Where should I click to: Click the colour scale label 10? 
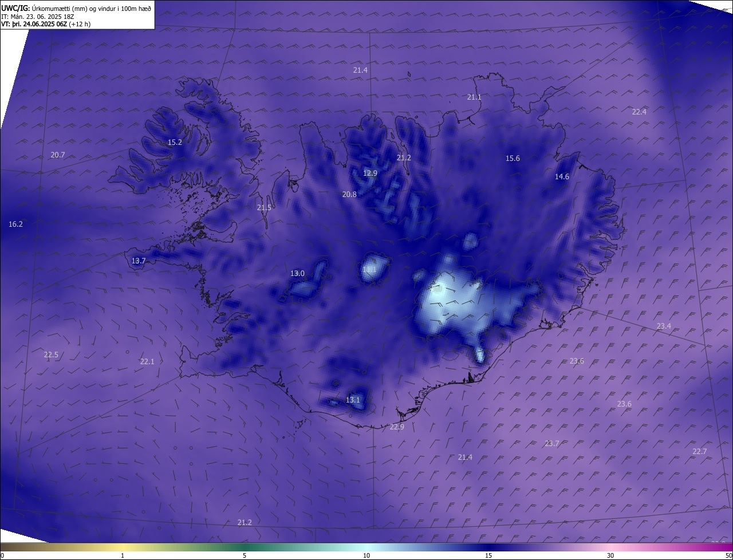(x=366, y=555)
